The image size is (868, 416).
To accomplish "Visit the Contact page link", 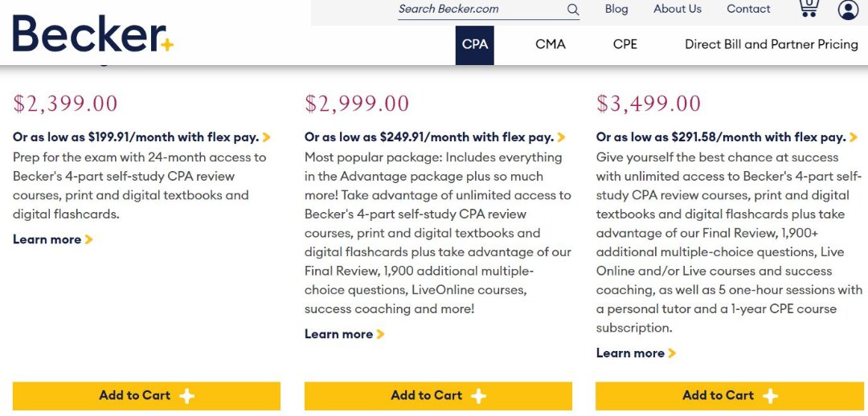I will (x=748, y=9).
